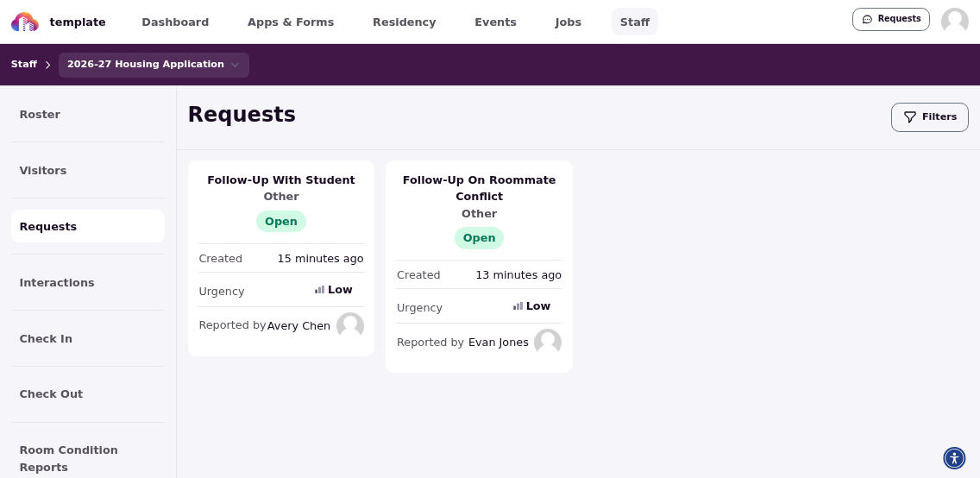Open the accessibility options icon

(x=954, y=458)
